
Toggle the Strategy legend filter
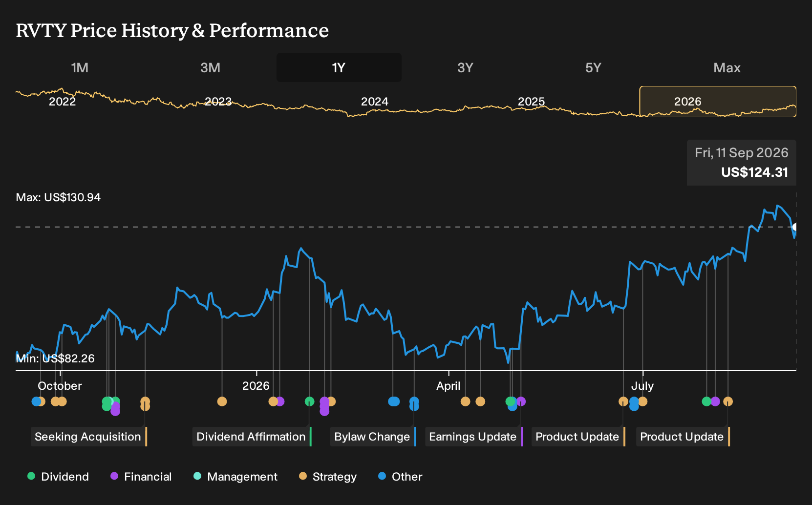coord(328,477)
